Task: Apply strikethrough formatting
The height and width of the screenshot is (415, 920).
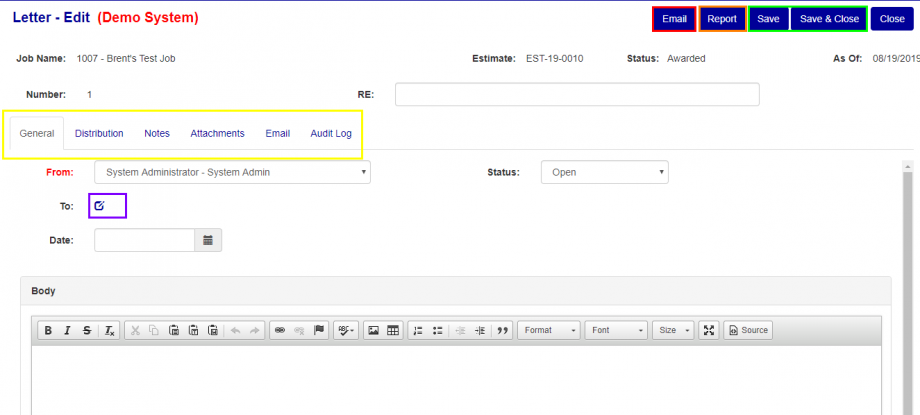Action: coord(87,330)
